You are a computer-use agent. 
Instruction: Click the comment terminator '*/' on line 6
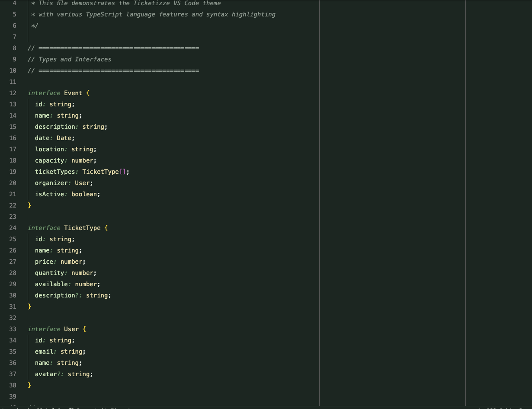tap(35, 26)
